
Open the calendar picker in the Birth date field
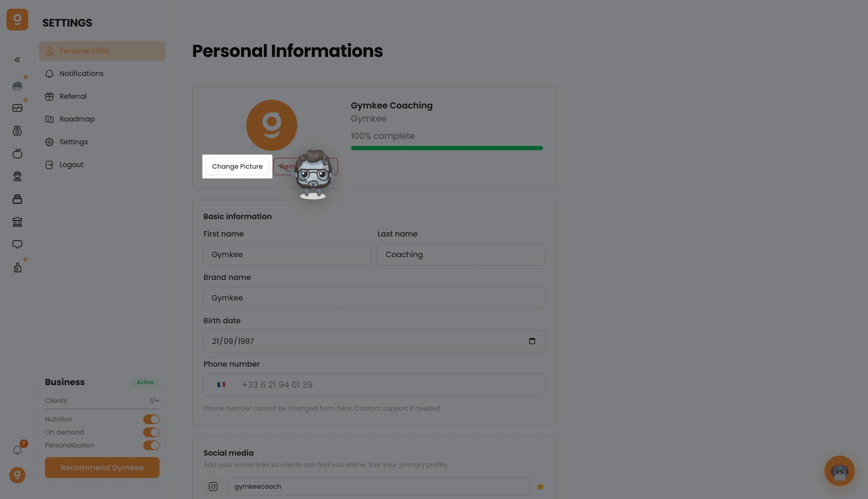(x=532, y=341)
